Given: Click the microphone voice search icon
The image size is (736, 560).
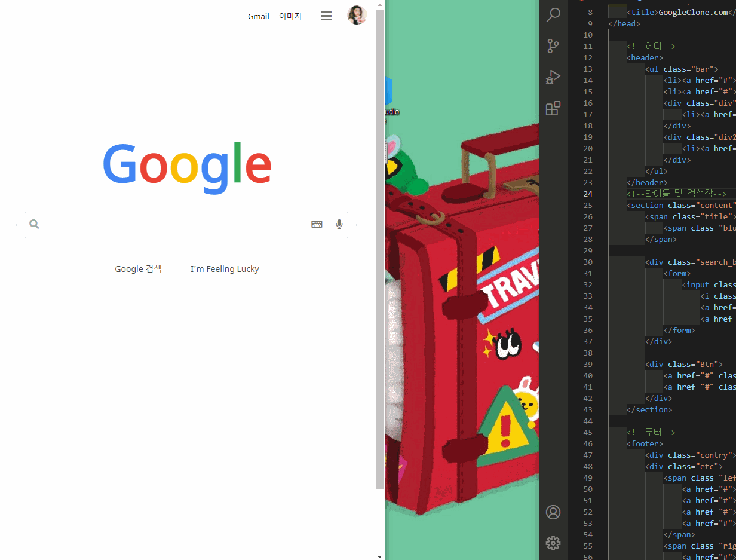Looking at the screenshot, I should pyautogui.click(x=339, y=224).
